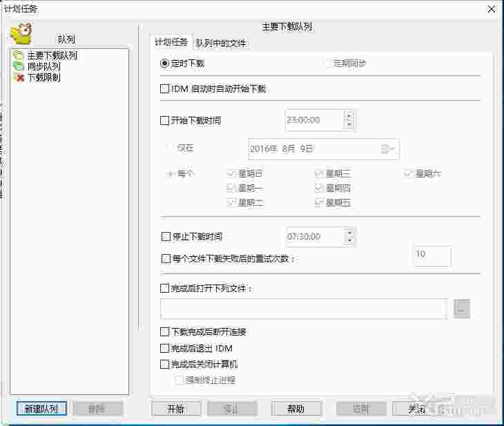Select the 主要下载队列 queue icon
Viewport: 504px width, 426px height.
19,55
